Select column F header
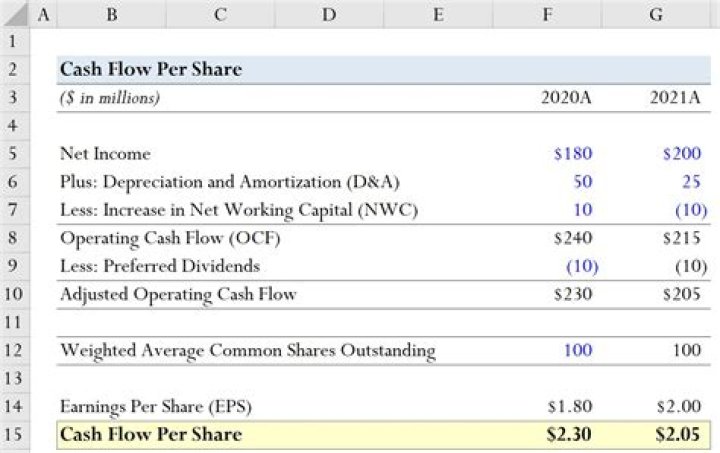Viewport: 720px width, 453px height. (571, 15)
